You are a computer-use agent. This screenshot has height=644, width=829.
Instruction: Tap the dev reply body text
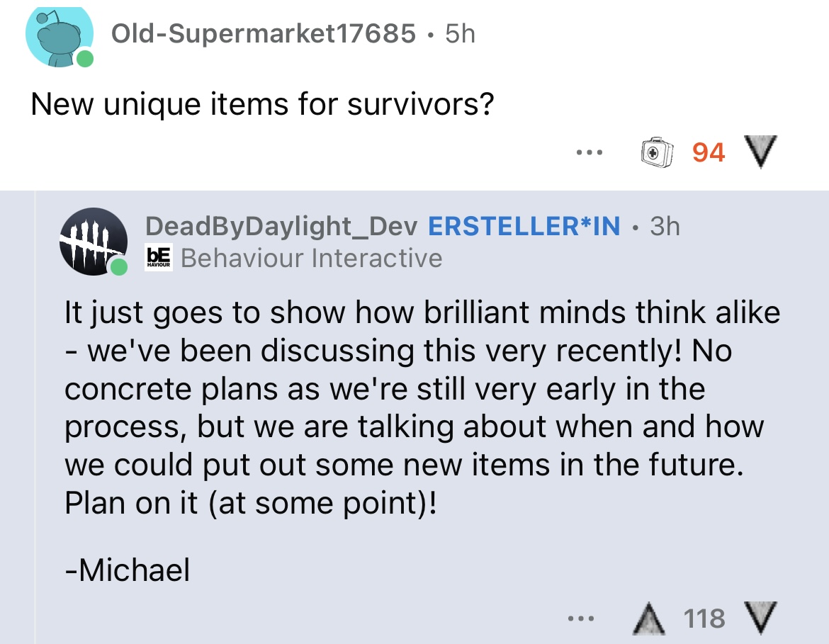click(x=422, y=407)
